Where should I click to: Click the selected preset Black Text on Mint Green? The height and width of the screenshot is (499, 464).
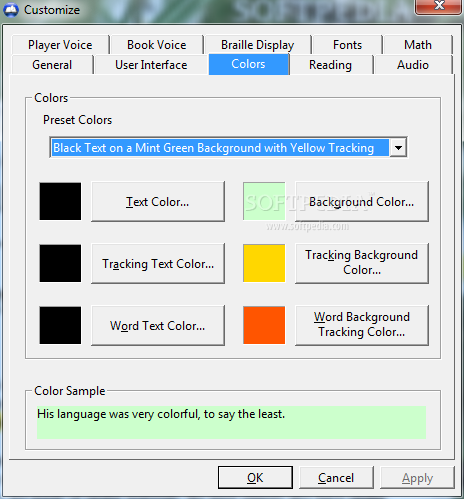(220, 147)
